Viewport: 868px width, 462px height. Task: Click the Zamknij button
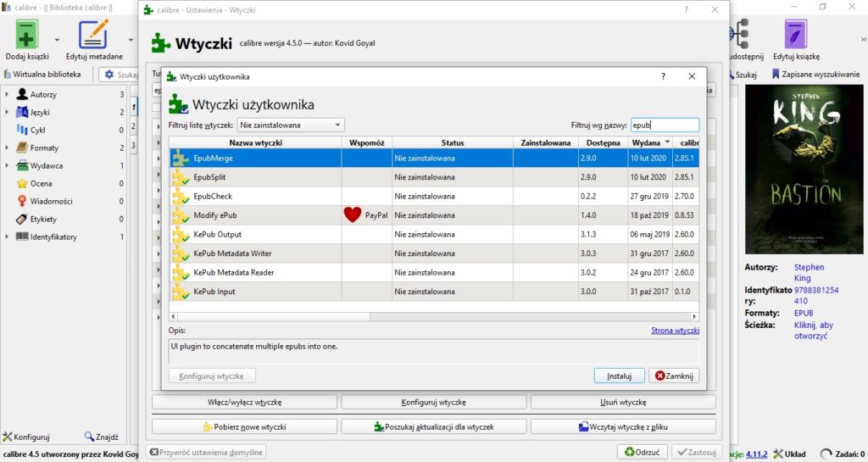674,376
